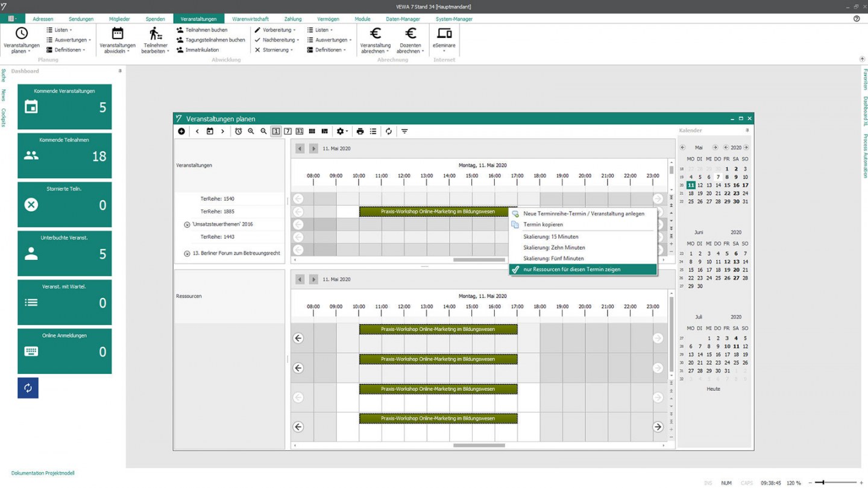Open the Cockpits side tab

pyautogui.click(x=3, y=118)
